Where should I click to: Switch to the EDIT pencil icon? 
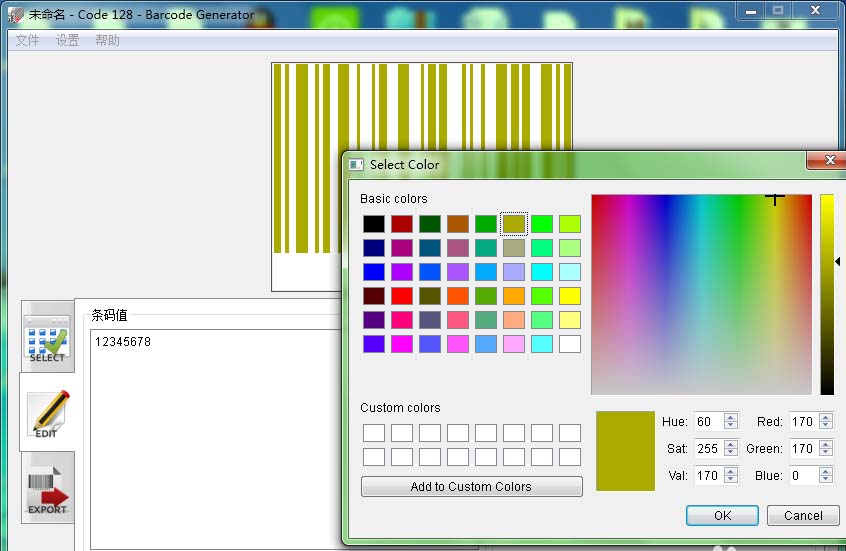47,414
